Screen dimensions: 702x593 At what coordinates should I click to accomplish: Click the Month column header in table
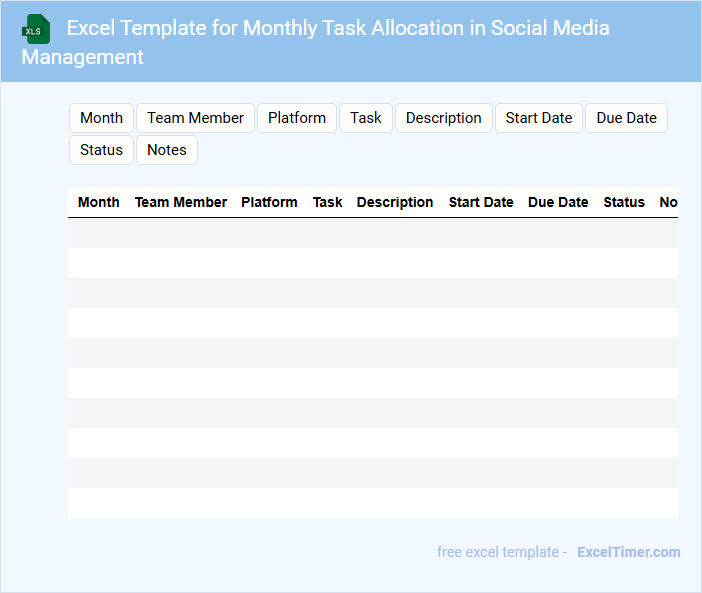[x=99, y=202]
